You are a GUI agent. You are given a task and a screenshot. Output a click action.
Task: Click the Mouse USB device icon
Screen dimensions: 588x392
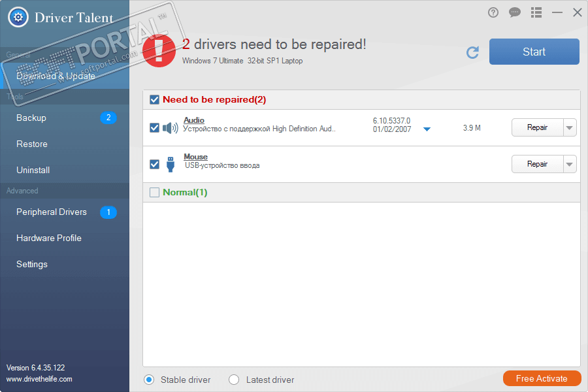[171, 164]
